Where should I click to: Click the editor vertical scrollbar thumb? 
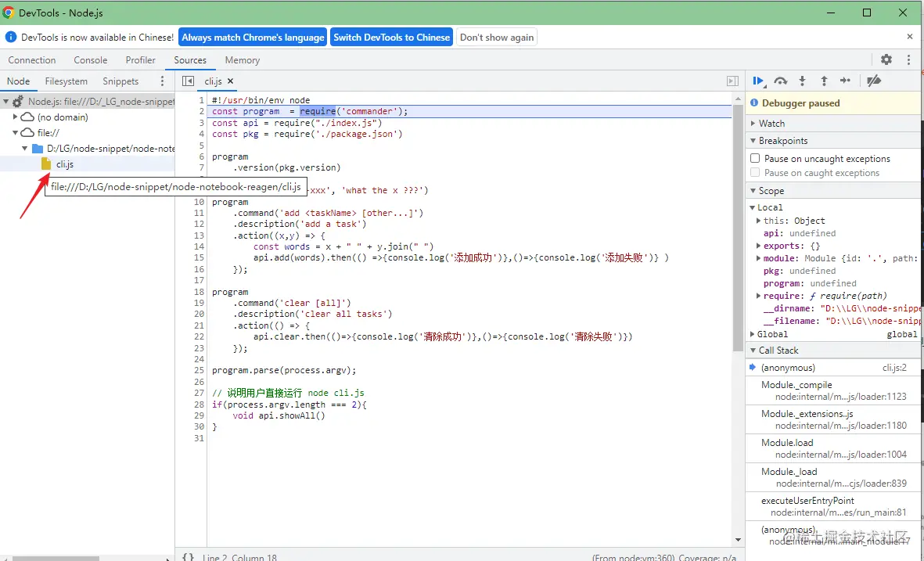pyautogui.click(x=738, y=227)
